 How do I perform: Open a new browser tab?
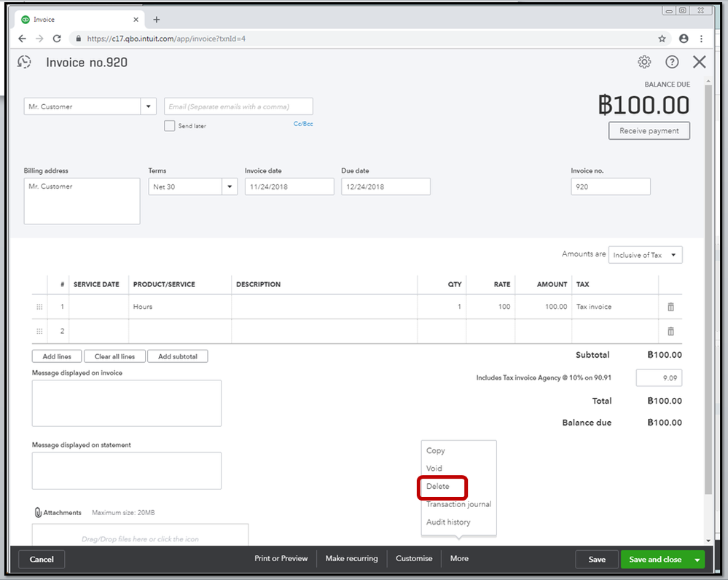click(157, 20)
